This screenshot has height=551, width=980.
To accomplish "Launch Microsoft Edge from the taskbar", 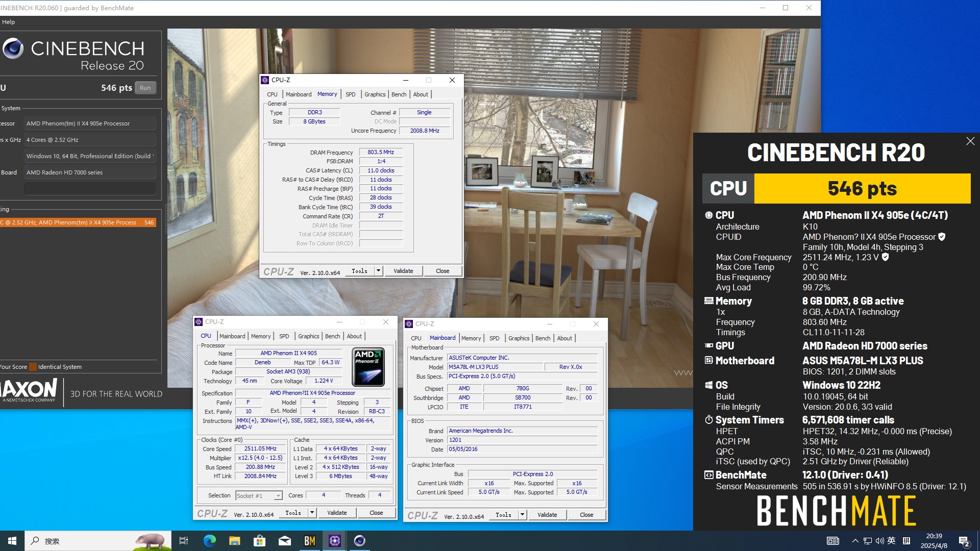I will [209, 541].
